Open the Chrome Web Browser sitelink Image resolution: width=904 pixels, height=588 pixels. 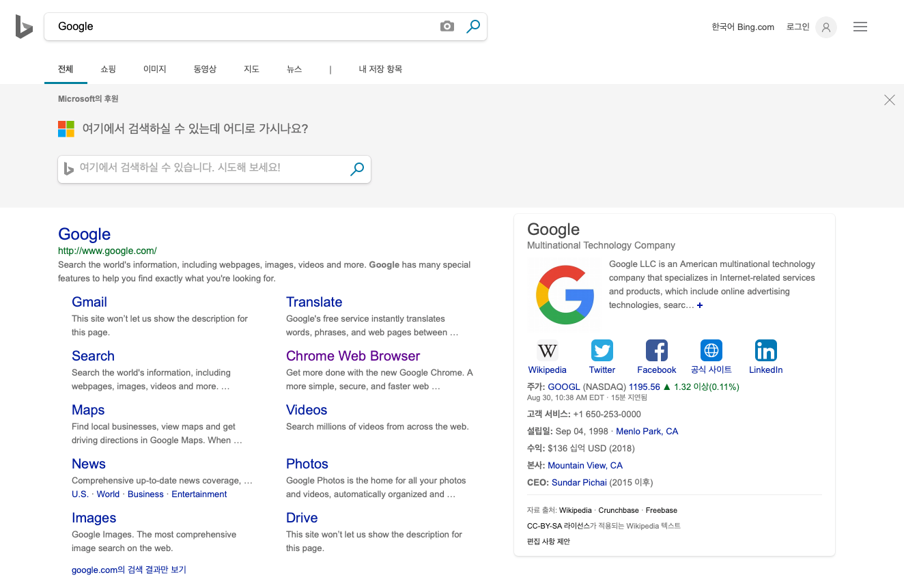pyautogui.click(x=353, y=356)
